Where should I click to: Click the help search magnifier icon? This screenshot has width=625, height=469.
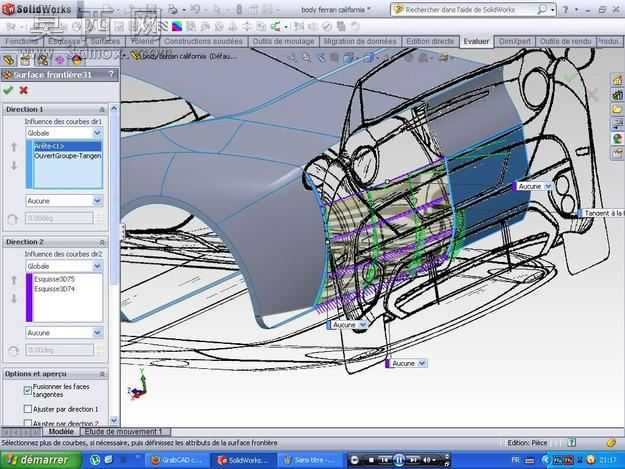click(x=542, y=10)
